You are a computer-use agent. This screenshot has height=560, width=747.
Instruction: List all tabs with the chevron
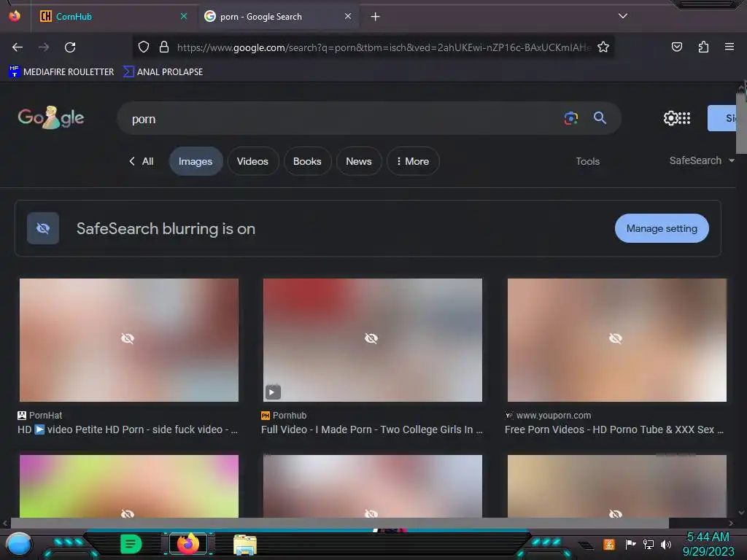pyautogui.click(x=623, y=16)
